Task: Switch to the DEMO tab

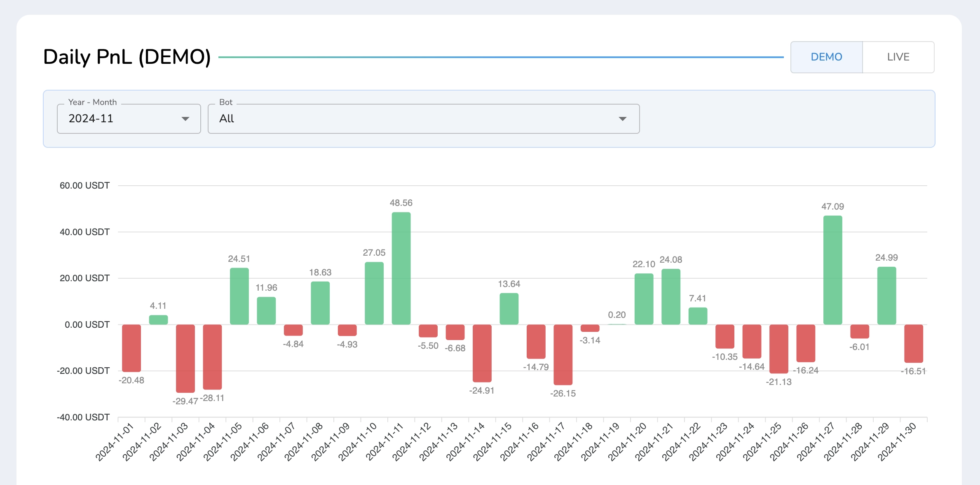Action: [826, 57]
